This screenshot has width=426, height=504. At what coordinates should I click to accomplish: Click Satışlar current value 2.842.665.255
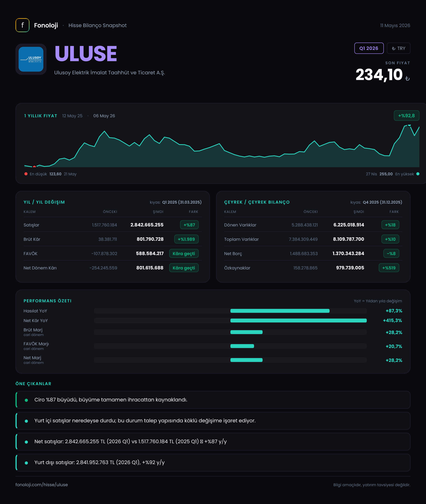(x=147, y=225)
